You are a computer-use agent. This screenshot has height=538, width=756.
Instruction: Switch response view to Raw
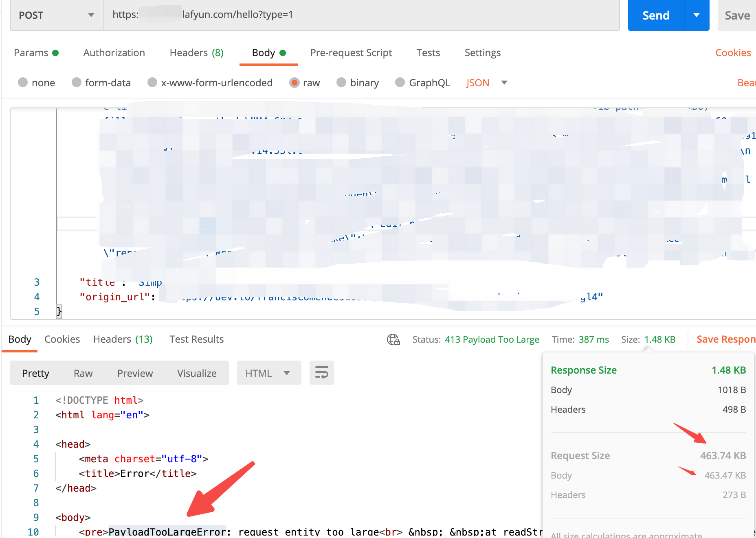click(x=83, y=373)
